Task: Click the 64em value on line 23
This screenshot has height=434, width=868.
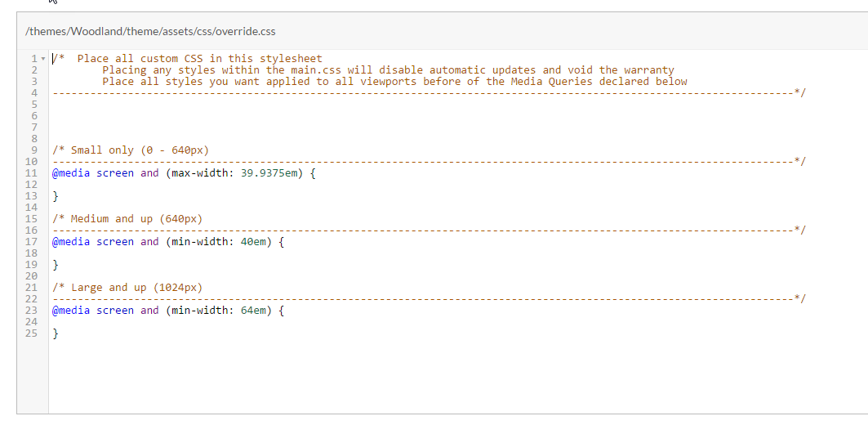Action: coord(253,311)
